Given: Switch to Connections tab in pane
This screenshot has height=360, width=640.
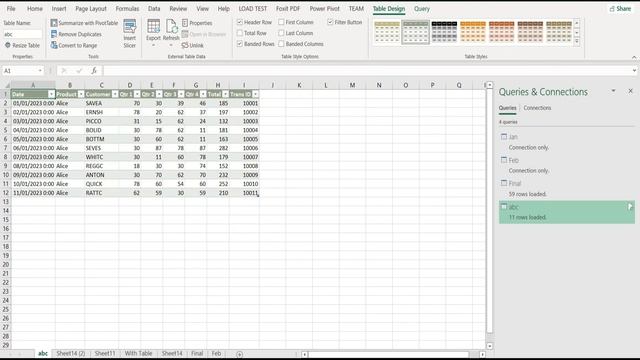Looking at the screenshot, I should pos(537,108).
